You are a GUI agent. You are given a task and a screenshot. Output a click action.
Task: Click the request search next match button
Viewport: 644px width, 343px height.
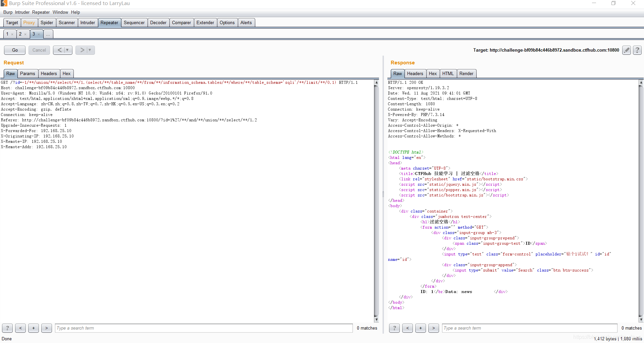47,328
